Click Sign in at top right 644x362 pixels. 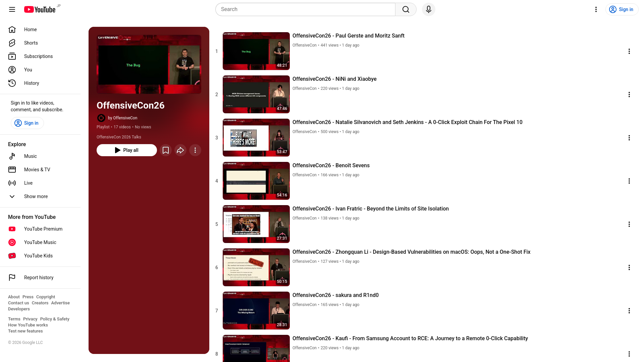[622, 9]
